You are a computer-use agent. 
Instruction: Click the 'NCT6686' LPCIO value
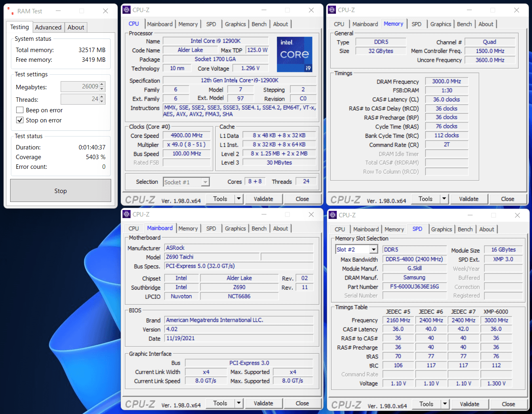(x=239, y=296)
